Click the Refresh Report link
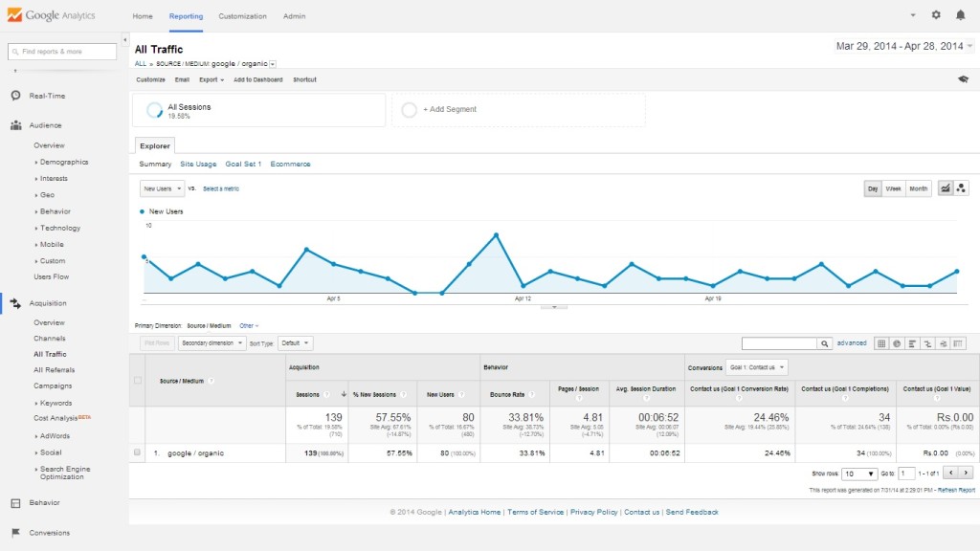The image size is (980, 551). [x=956, y=491]
